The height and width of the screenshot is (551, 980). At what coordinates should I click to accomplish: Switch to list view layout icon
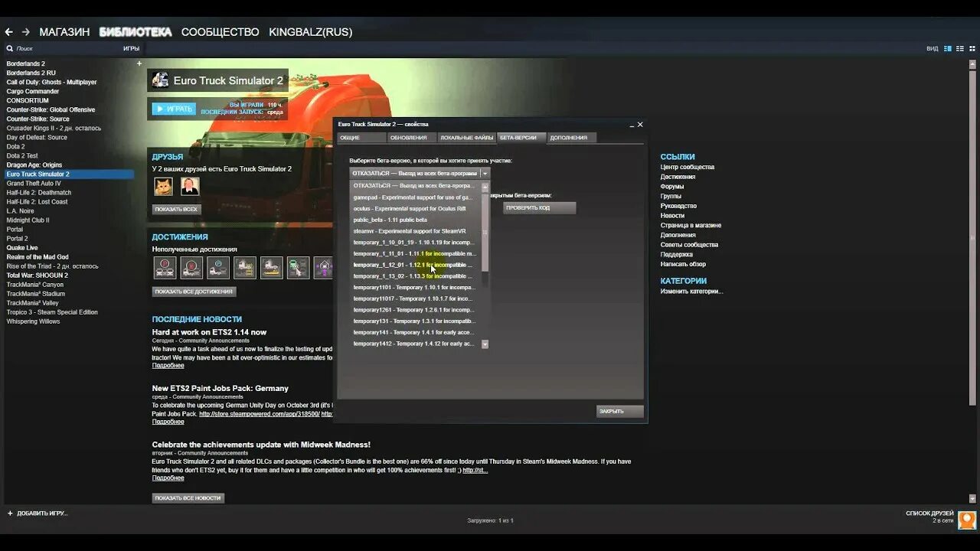pos(959,48)
